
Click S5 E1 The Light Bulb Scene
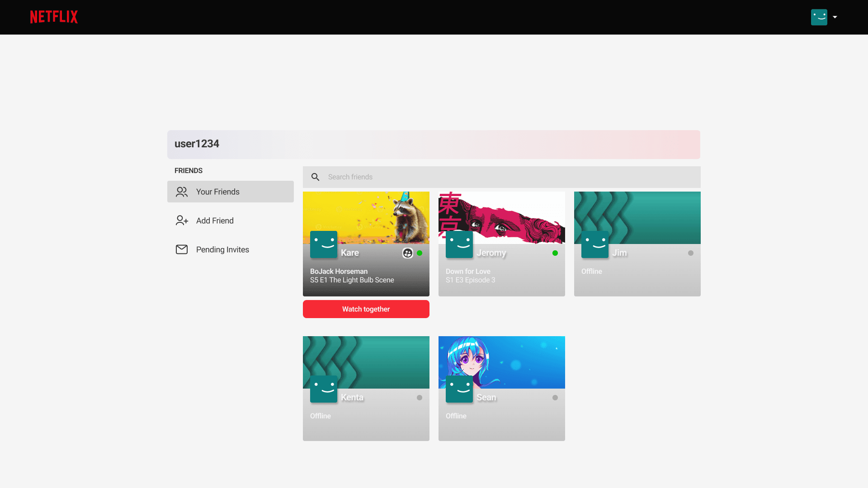(352, 280)
